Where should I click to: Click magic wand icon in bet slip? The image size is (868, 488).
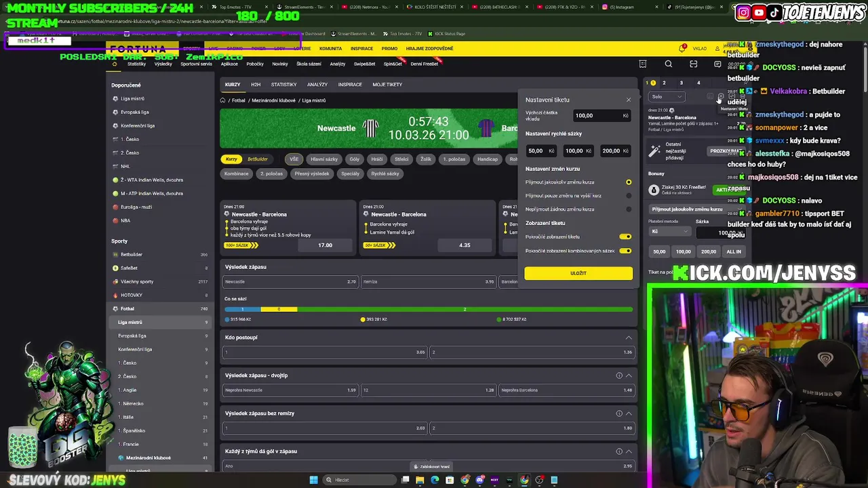click(x=654, y=150)
